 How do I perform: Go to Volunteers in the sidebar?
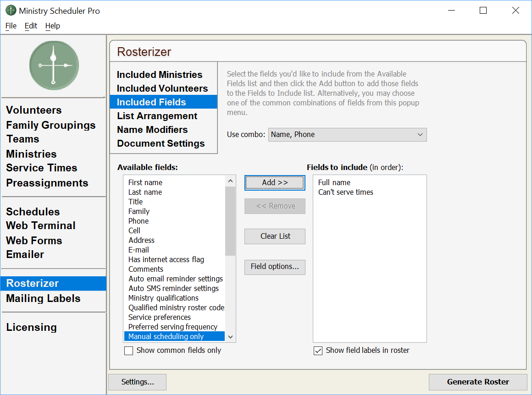click(33, 110)
